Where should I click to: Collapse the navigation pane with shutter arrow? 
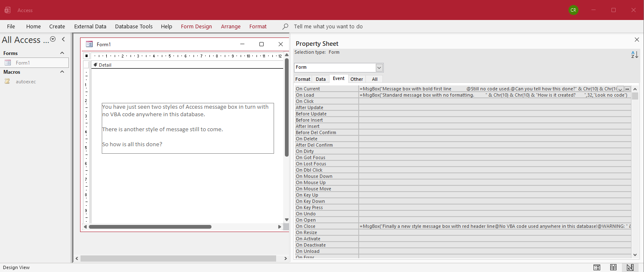63,39
